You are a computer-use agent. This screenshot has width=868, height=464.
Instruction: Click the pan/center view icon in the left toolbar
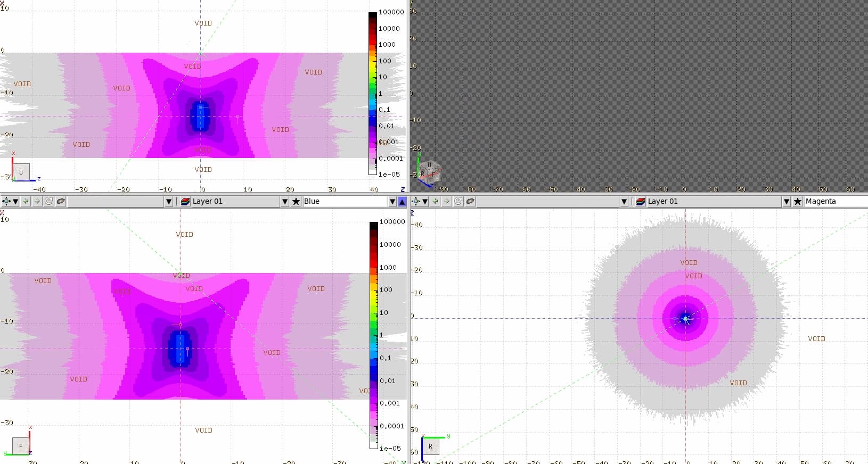(x=6, y=202)
